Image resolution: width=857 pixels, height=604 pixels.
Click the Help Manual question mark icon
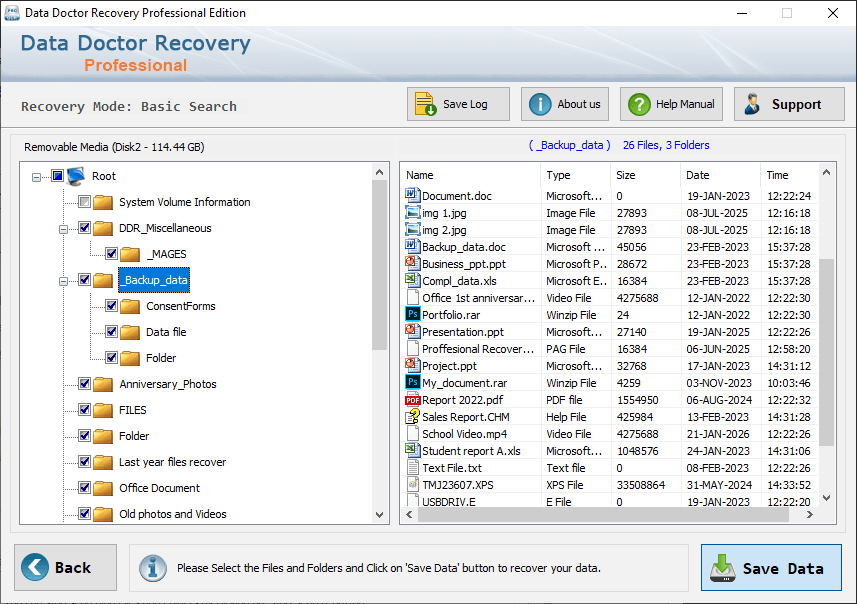click(x=639, y=104)
